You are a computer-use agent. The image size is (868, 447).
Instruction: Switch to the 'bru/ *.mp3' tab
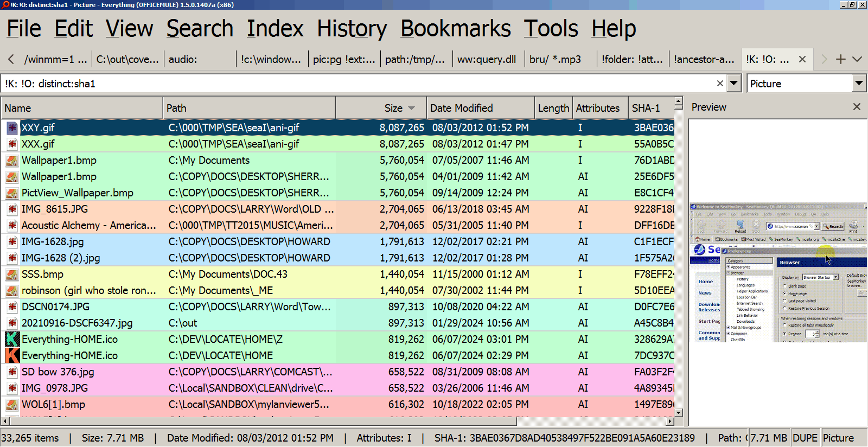point(560,59)
